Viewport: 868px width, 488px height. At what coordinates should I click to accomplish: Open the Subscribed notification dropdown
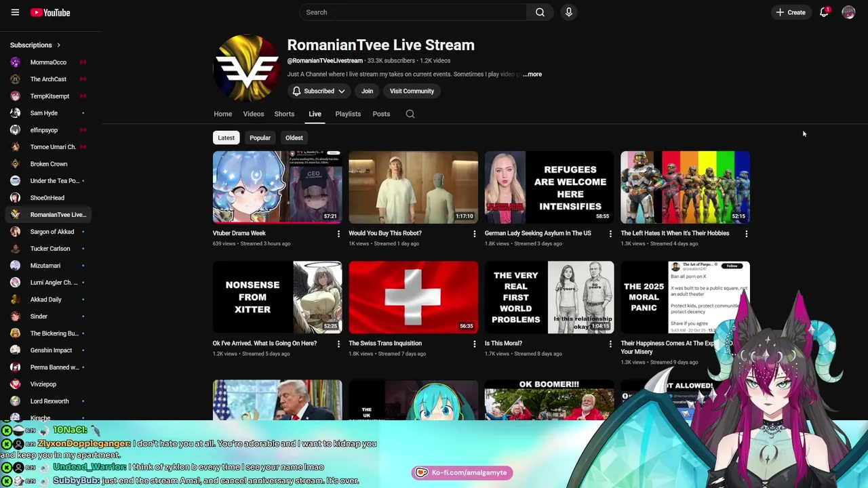[x=319, y=91]
